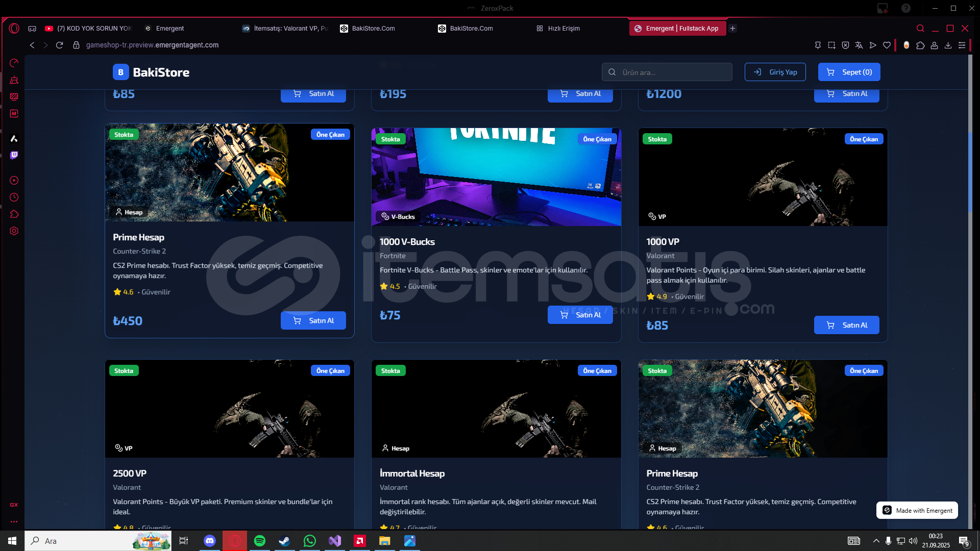This screenshot has width=980, height=551.
Task: Click "Satın Al" for 1000 VP
Action: (x=846, y=325)
